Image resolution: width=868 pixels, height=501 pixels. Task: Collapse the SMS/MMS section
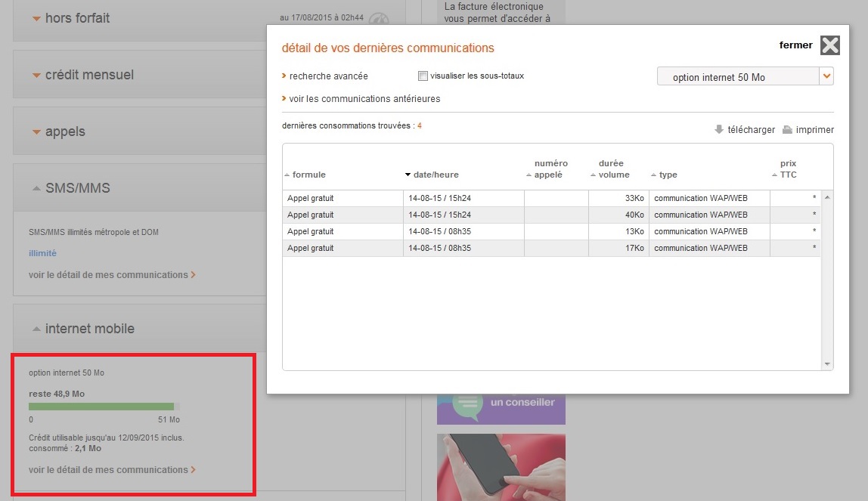36,188
